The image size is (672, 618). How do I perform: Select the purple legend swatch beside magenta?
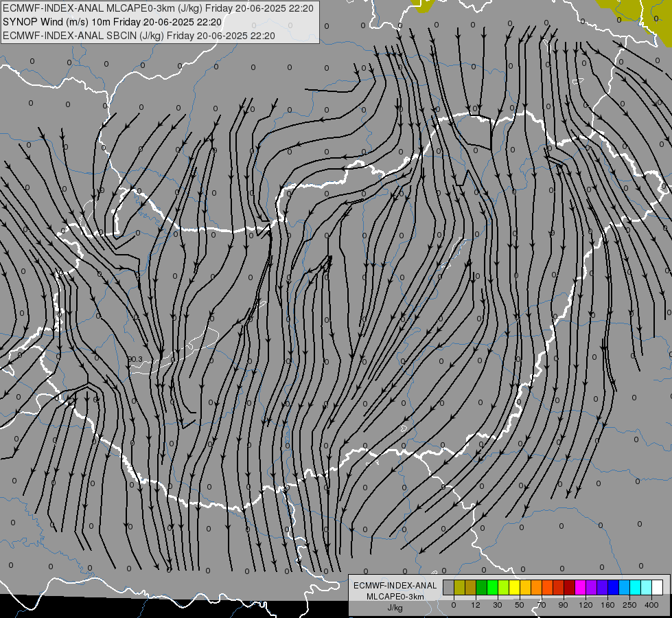click(x=592, y=587)
